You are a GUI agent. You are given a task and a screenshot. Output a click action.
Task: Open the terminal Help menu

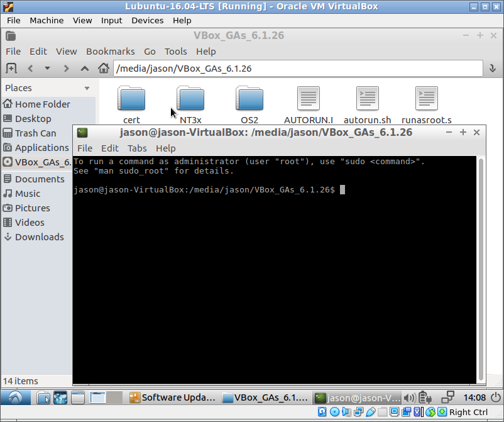[x=165, y=148]
